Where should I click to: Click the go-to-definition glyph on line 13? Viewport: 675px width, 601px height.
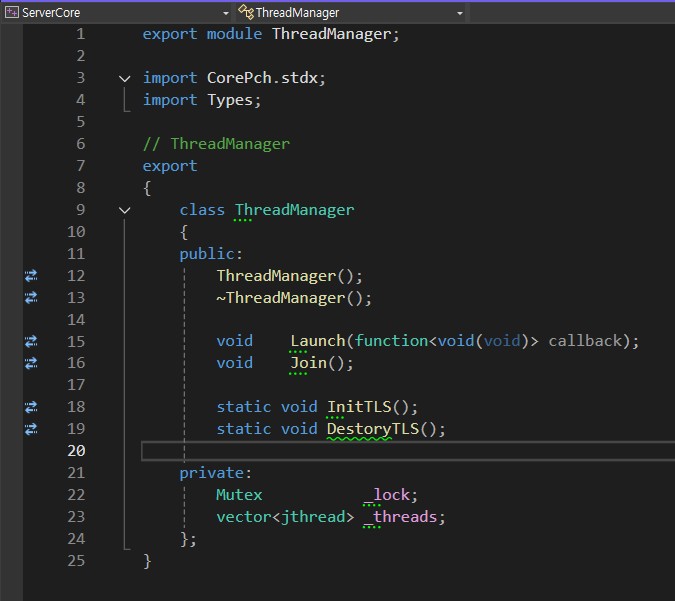click(x=31, y=298)
